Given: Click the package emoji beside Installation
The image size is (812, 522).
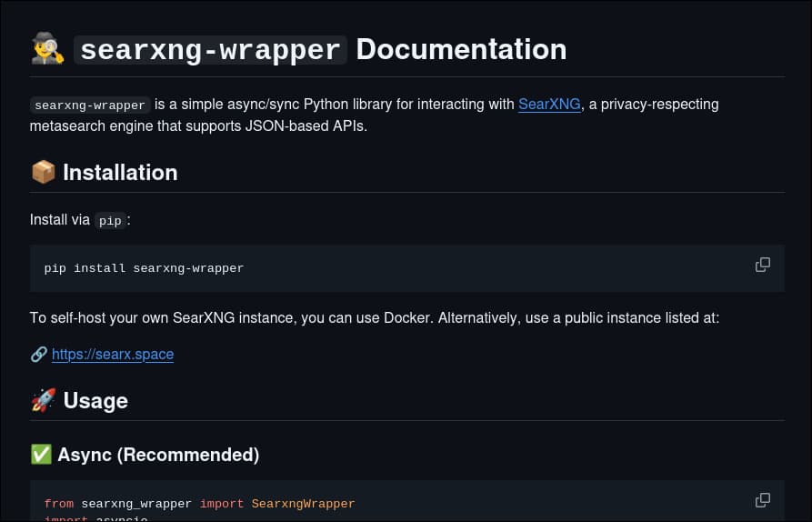Looking at the screenshot, I should pos(44,172).
